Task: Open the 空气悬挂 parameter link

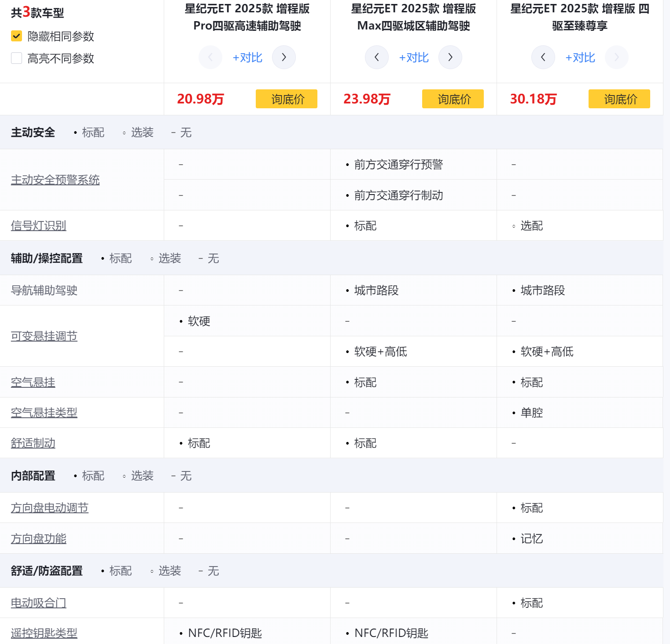Action: click(33, 382)
